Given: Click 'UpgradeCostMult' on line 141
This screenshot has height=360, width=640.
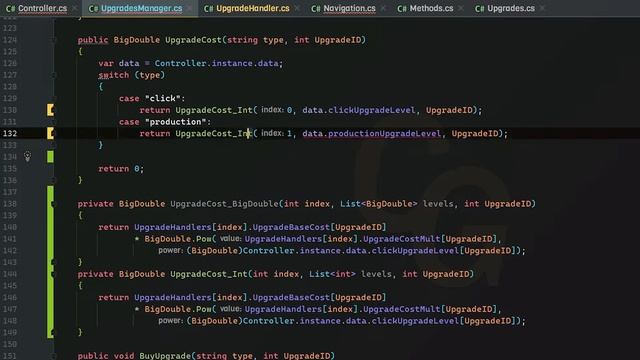Looking at the screenshot, I should (402, 239).
